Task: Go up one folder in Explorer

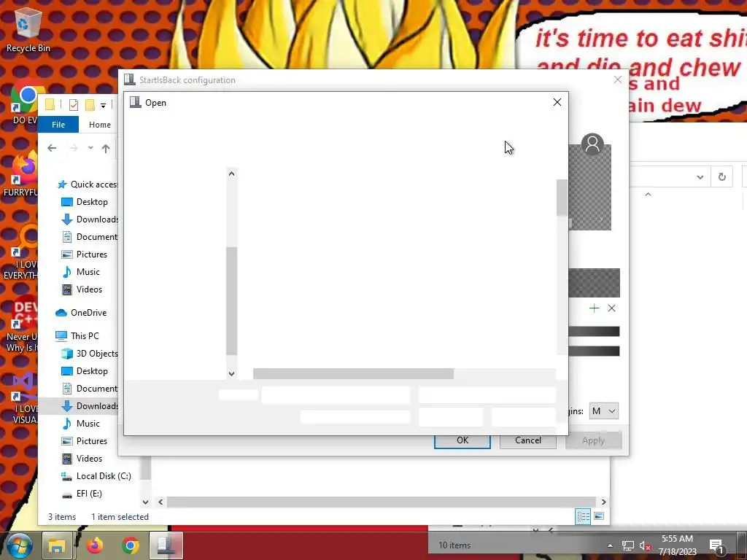Action: (x=106, y=148)
